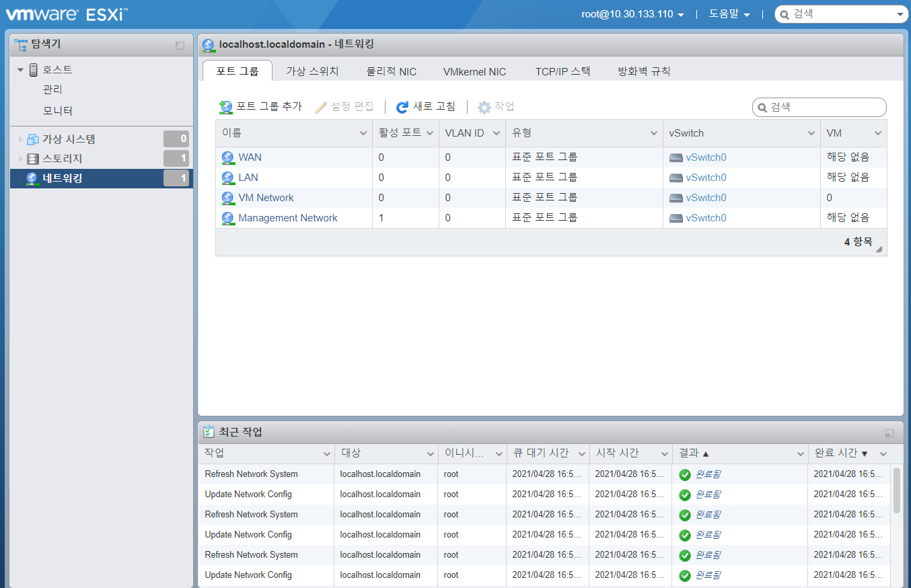911x588 pixels.
Task: Click the 새로 고침 refresh icon
Action: point(402,107)
